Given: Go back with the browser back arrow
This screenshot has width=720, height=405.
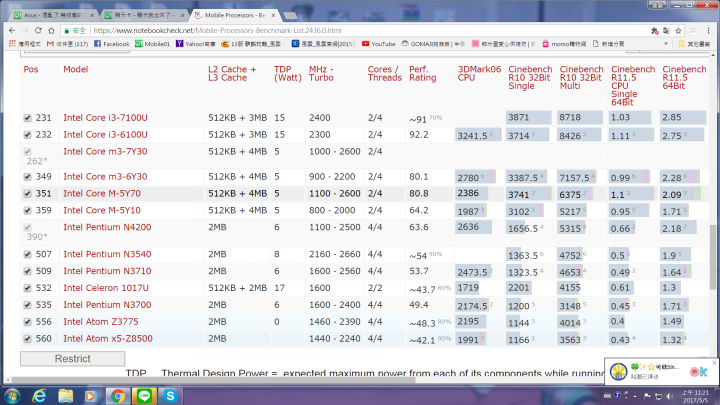Looking at the screenshot, I should [12, 30].
